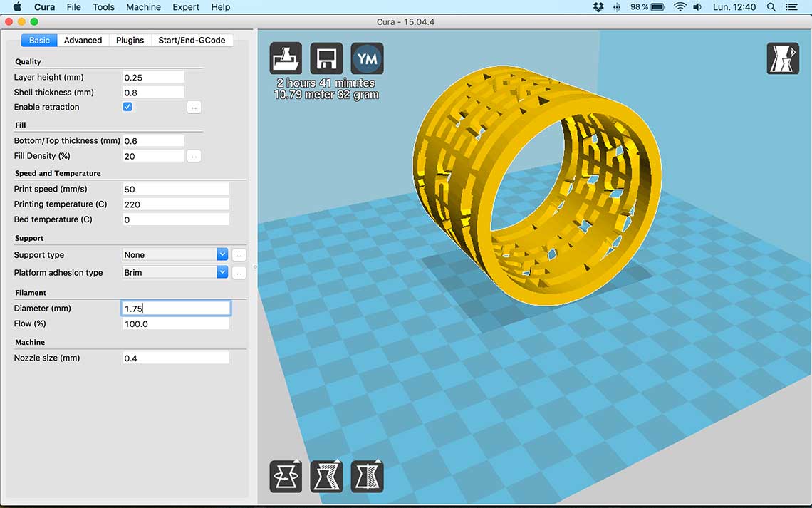Click the Flow percentage input field

pos(175,323)
